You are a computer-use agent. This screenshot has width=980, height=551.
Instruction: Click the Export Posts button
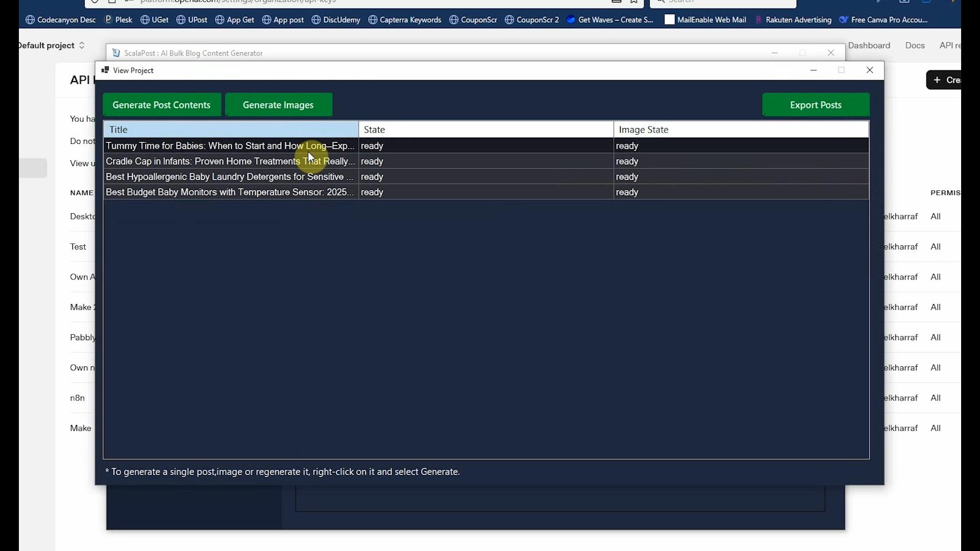815,105
